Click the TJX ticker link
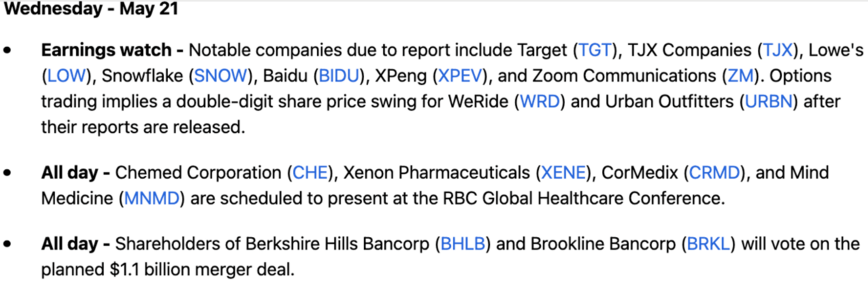Viewport: 868px width, 290px height. pos(779,51)
